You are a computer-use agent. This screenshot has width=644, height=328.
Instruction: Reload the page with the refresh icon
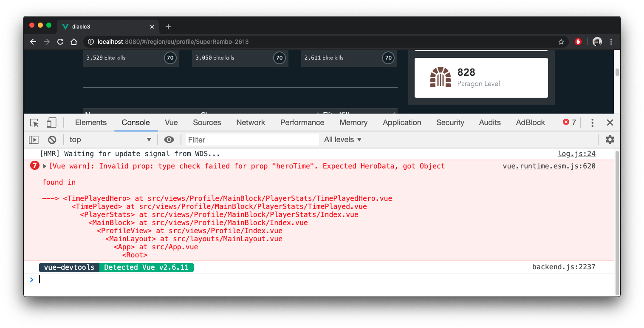point(60,42)
